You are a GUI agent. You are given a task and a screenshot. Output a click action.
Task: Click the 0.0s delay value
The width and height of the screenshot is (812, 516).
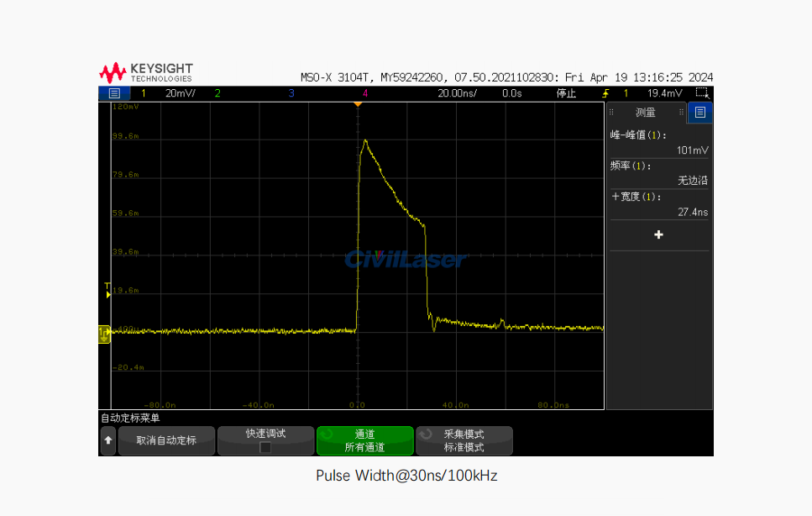click(x=512, y=93)
